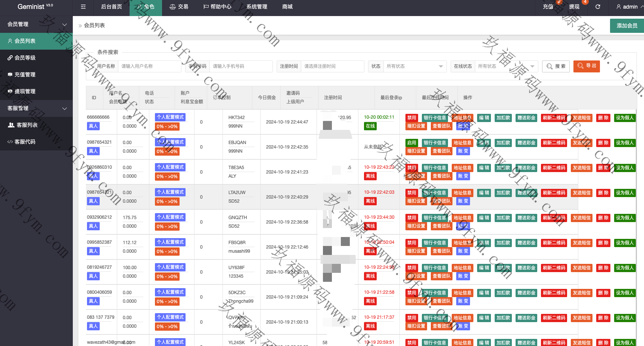Click the magnifier Search button
The height and width of the screenshot is (346, 644).
click(x=556, y=66)
